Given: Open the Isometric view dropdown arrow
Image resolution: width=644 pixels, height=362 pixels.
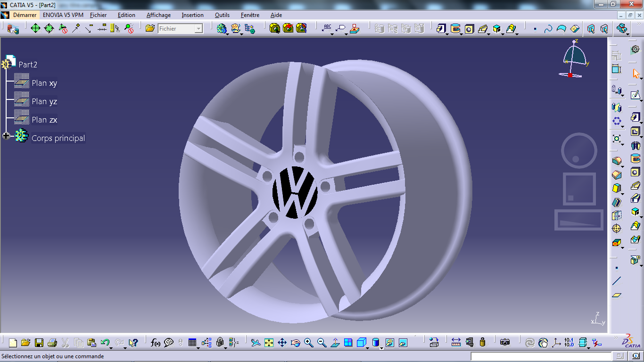Looking at the screenshot, I should [368, 348].
